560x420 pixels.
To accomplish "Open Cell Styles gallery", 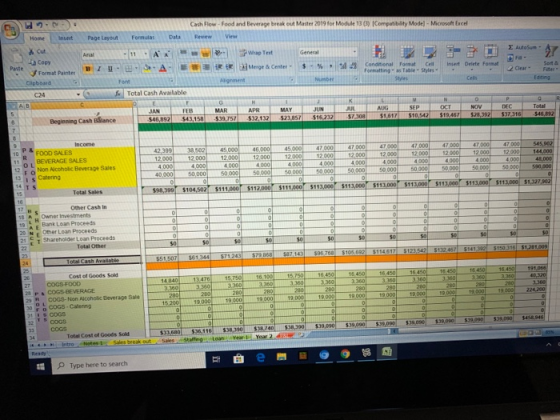I will click(x=429, y=59).
